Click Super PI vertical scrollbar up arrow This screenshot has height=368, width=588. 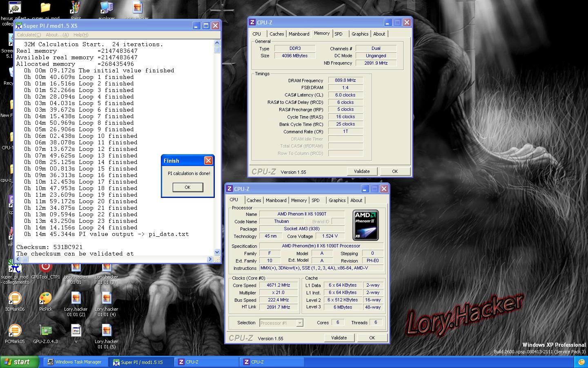pos(217,43)
